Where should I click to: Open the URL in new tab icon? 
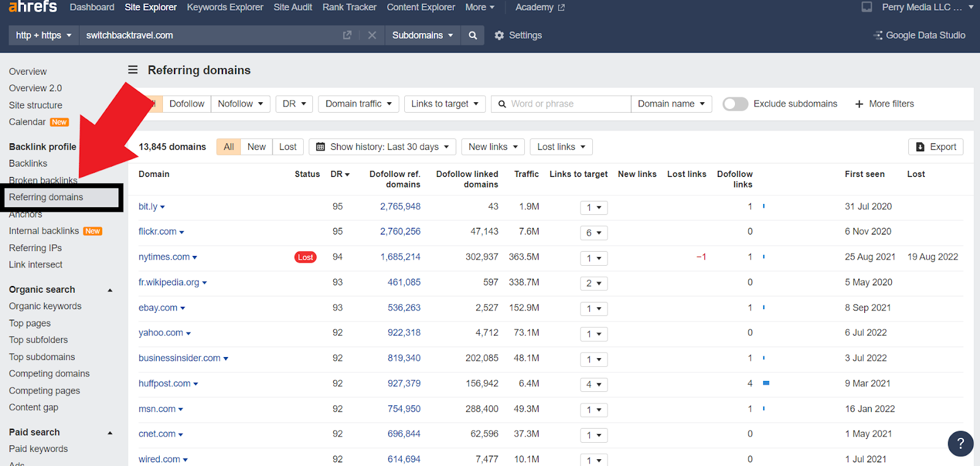(347, 36)
